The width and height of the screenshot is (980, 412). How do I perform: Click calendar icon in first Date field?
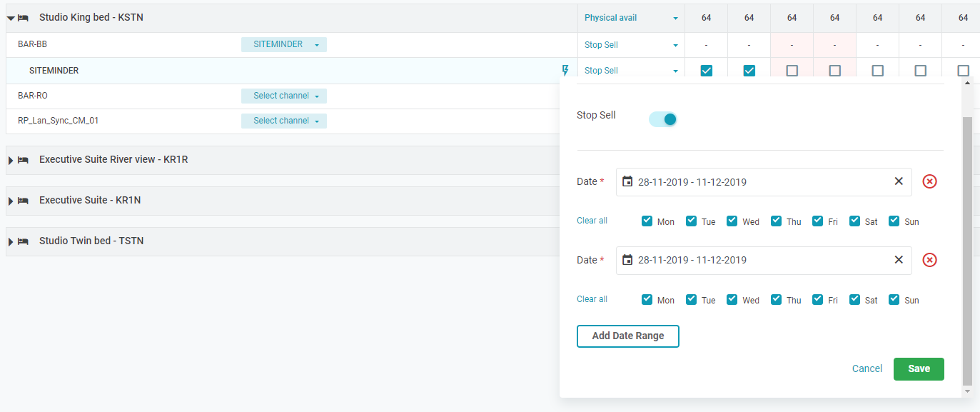click(627, 181)
